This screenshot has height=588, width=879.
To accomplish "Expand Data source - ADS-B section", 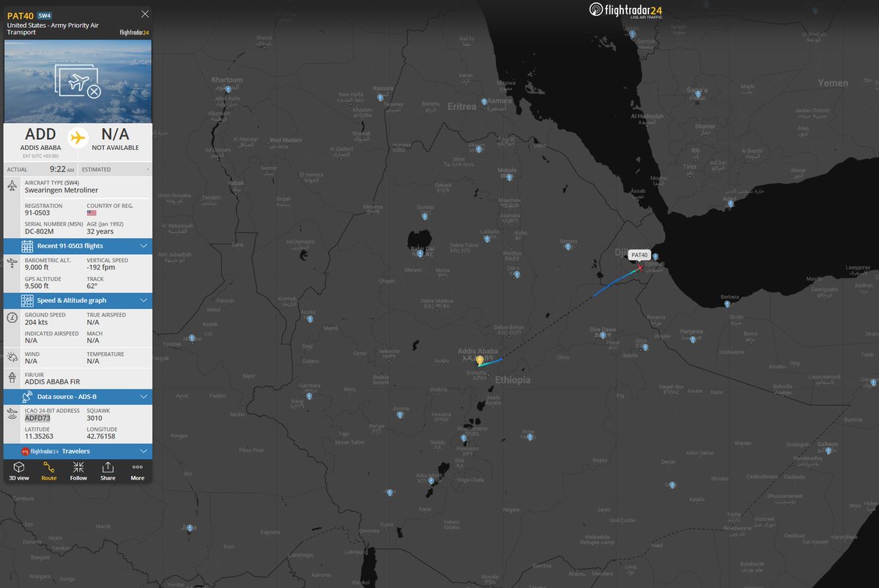I will click(78, 396).
